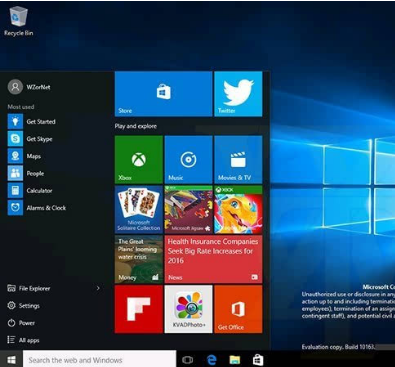Screen dimensions: 395x367
Task: Open the Store tile
Action: (163, 94)
